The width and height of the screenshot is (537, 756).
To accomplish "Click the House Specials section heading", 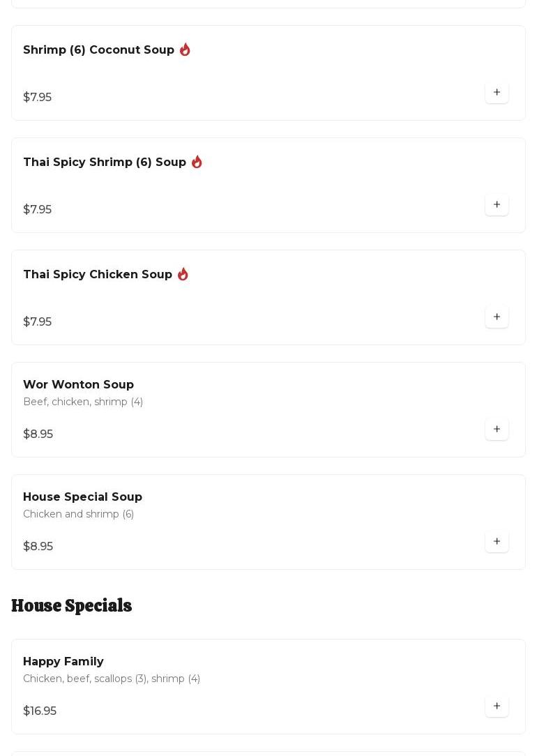I will 71,605.
